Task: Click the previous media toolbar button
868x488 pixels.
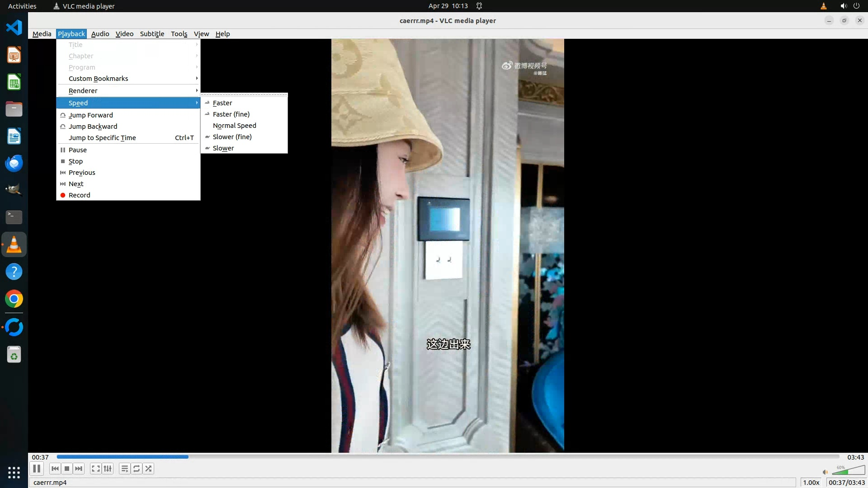Action: coord(55,469)
